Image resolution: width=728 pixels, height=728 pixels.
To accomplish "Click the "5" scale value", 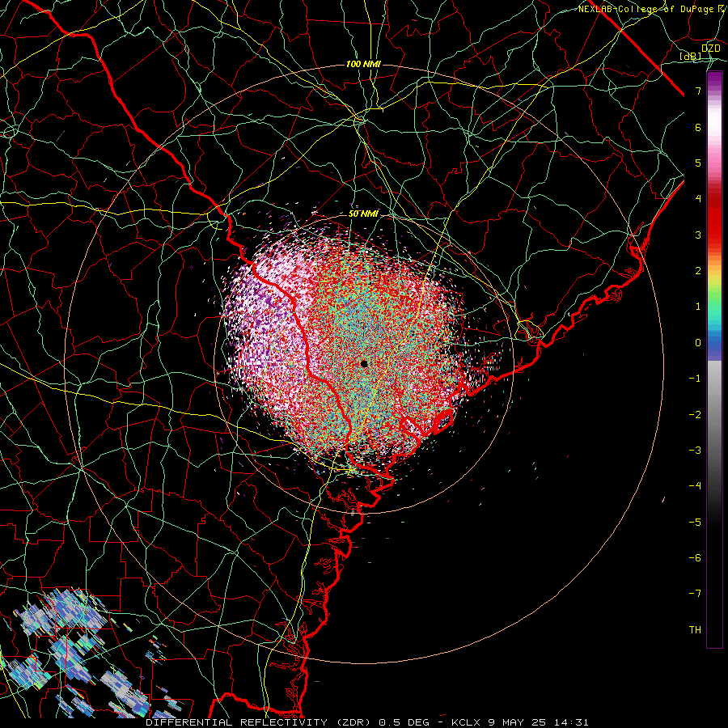I will pos(698,163).
